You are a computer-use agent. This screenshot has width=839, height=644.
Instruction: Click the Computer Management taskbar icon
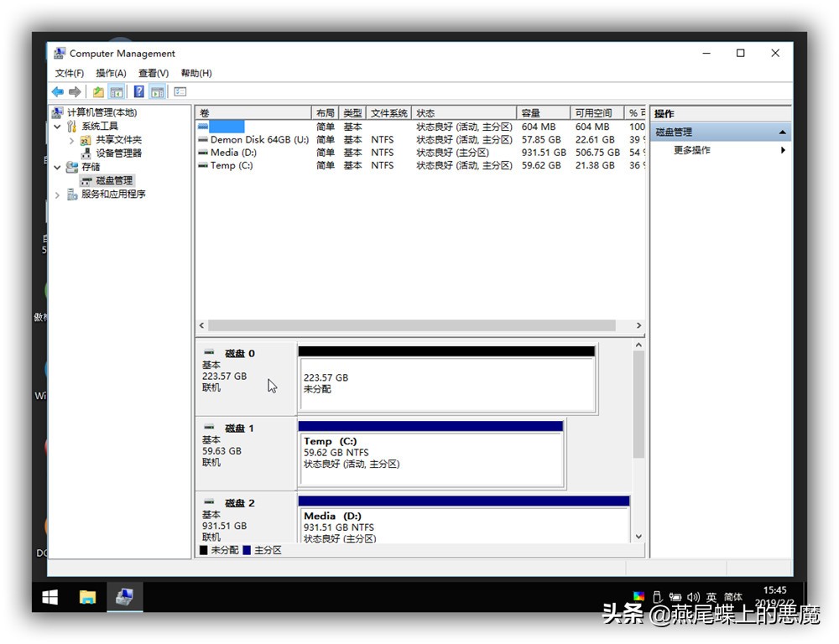coord(125,597)
